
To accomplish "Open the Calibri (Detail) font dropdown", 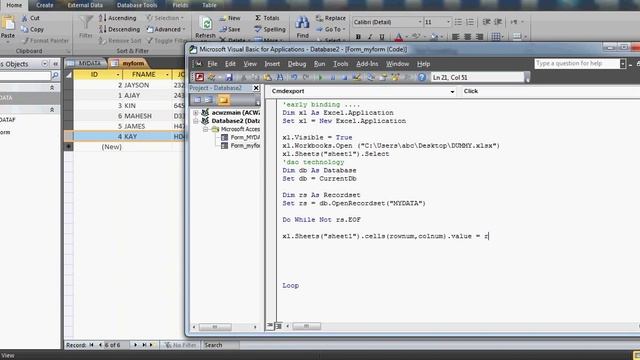I will coord(420,22).
